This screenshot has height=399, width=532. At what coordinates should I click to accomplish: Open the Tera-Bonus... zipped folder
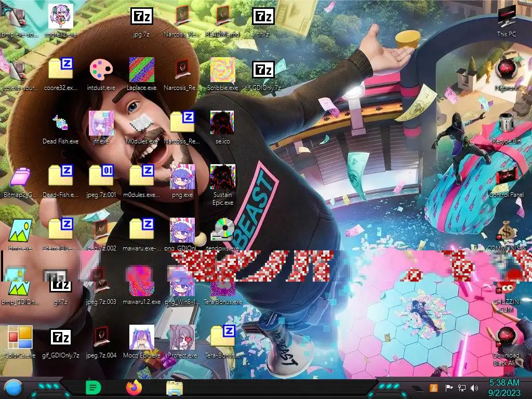pos(222,336)
